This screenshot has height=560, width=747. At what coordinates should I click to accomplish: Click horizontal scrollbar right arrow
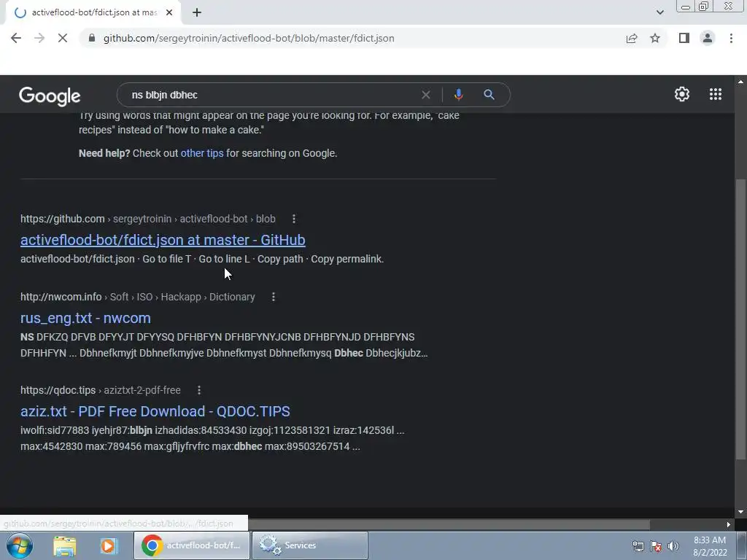coord(729,524)
